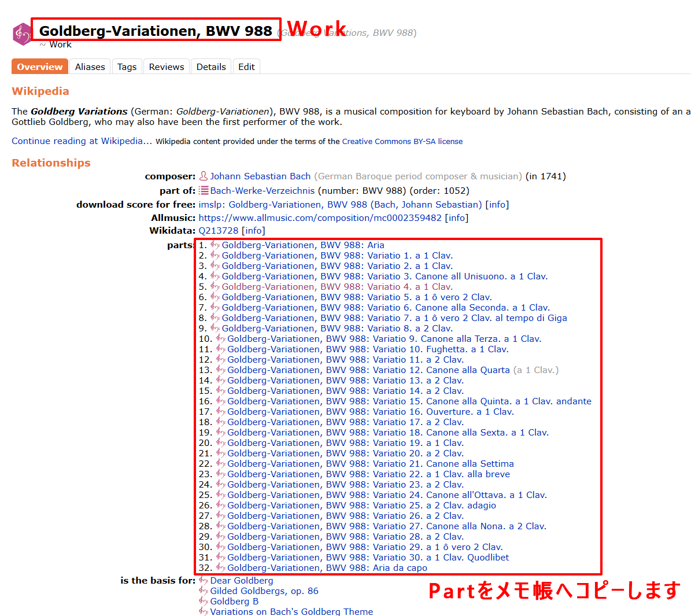
Task: Click the Wikipedia section heading
Action: [40, 91]
